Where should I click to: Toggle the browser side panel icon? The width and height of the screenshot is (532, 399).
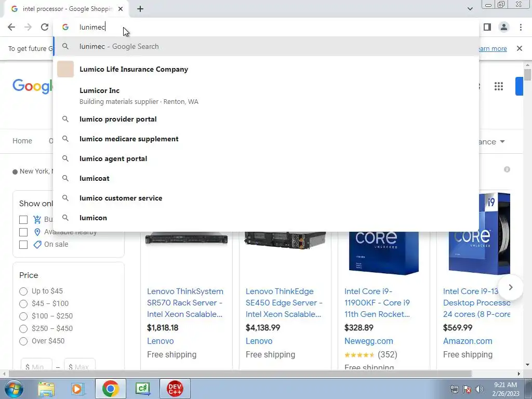pyautogui.click(x=487, y=27)
